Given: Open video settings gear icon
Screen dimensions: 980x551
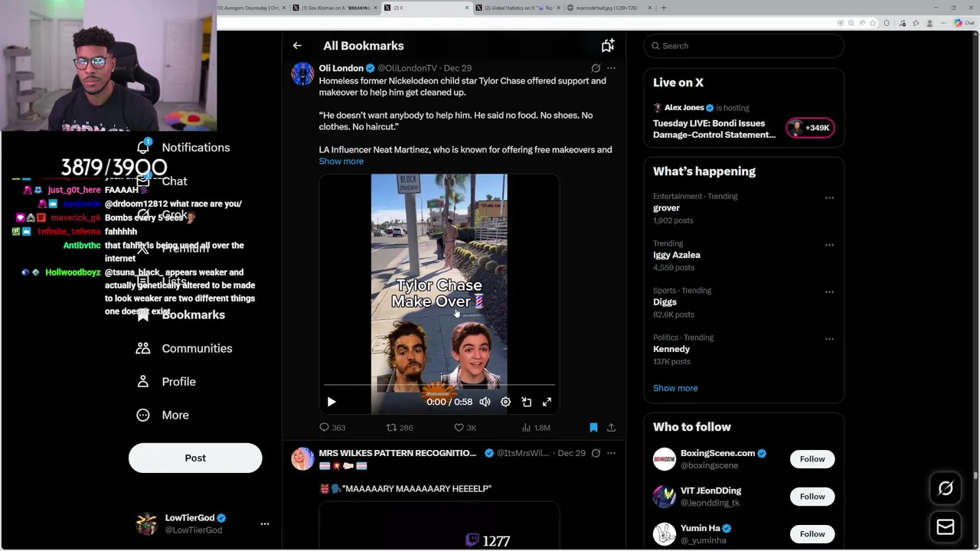Looking at the screenshot, I should (x=505, y=402).
